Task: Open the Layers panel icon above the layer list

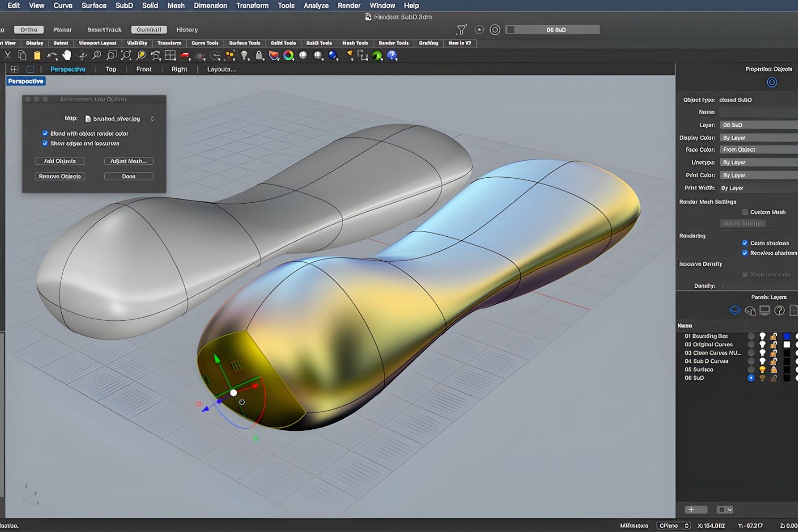Action: click(735, 310)
